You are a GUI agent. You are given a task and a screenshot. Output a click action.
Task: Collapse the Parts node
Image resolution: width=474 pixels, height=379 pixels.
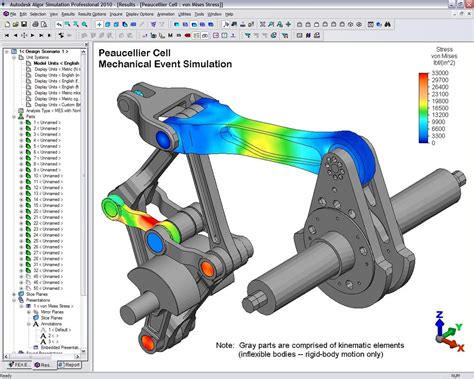14,117
